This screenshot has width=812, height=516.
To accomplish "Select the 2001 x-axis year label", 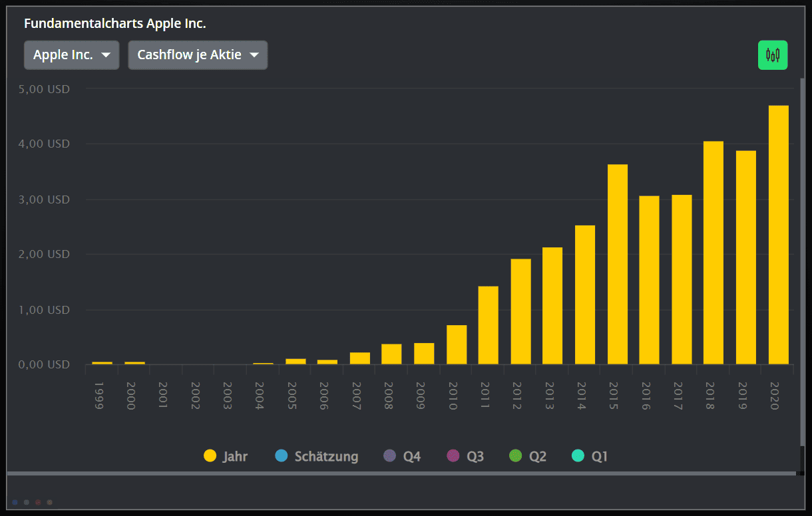I will pyautogui.click(x=164, y=395).
